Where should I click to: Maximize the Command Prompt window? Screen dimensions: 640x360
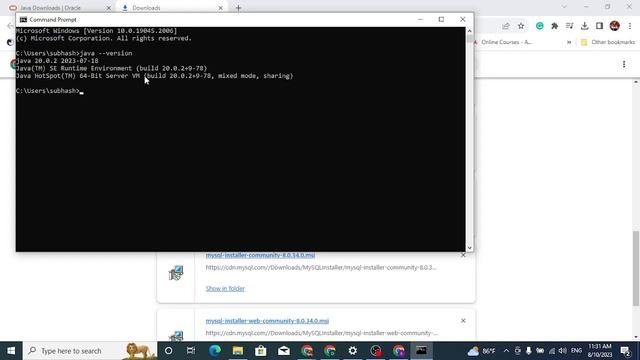pyautogui.click(x=441, y=19)
